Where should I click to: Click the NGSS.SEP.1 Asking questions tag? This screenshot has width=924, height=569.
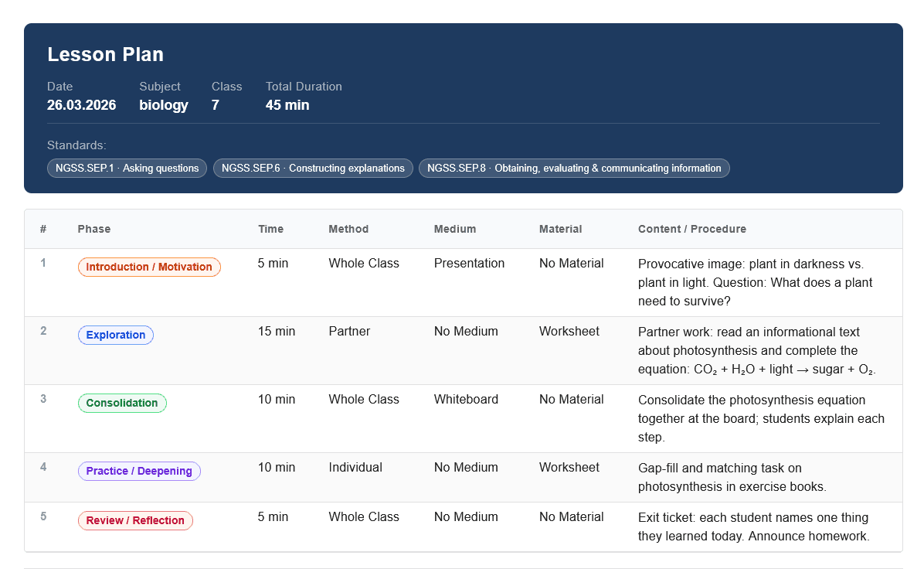pyautogui.click(x=127, y=168)
